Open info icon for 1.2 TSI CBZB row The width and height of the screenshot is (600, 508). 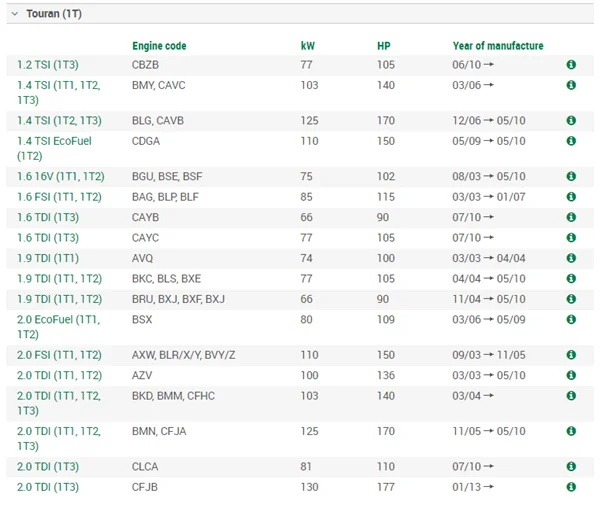click(x=571, y=65)
